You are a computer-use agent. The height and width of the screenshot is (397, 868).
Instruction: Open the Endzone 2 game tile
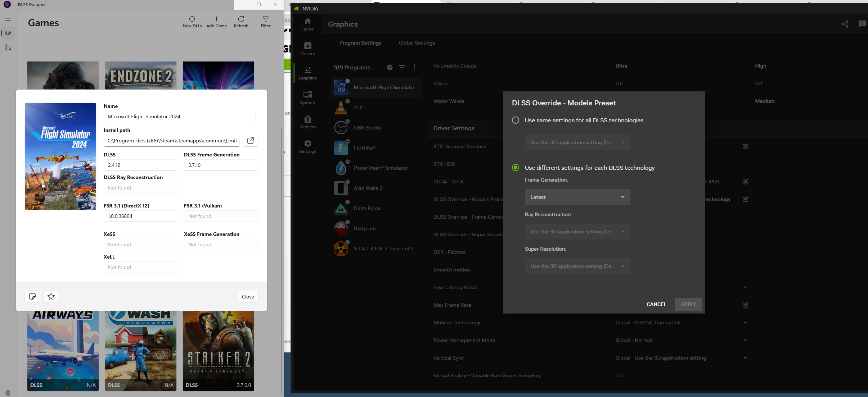pyautogui.click(x=141, y=76)
